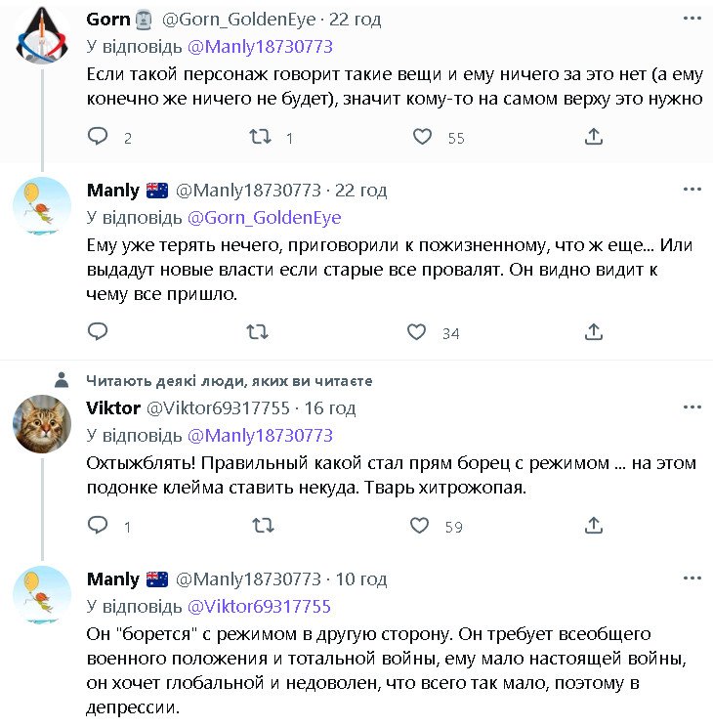Like Manly's tweet with 34 likes

coord(417,332)
